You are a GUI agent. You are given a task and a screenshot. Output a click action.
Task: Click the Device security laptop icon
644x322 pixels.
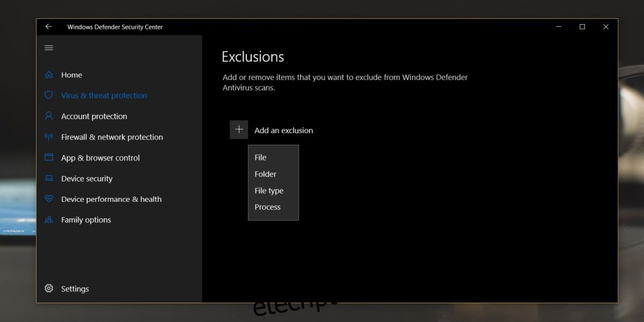pyautogui.click(x=49, y=179)
